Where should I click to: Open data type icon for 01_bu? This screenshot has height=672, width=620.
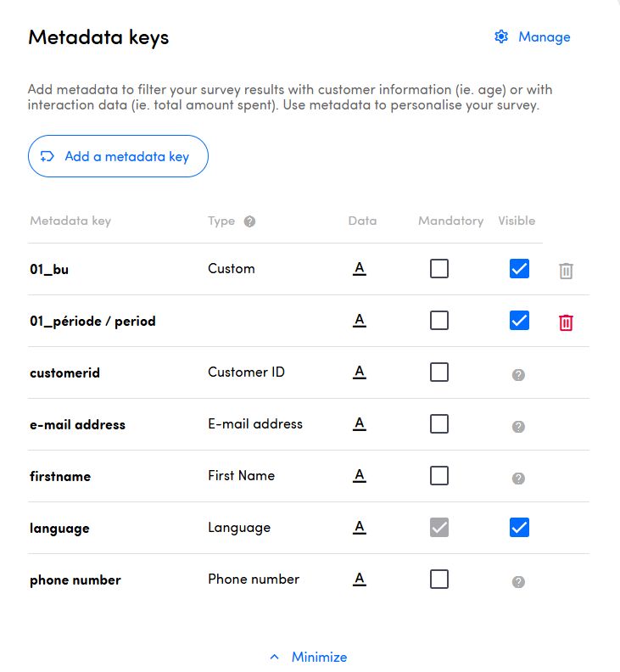(360, 269)
